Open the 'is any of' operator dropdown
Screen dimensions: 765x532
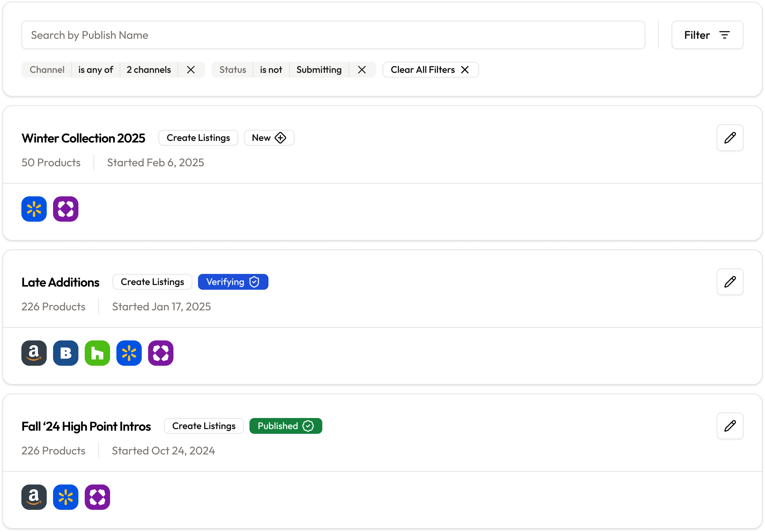tap(96, 70)
